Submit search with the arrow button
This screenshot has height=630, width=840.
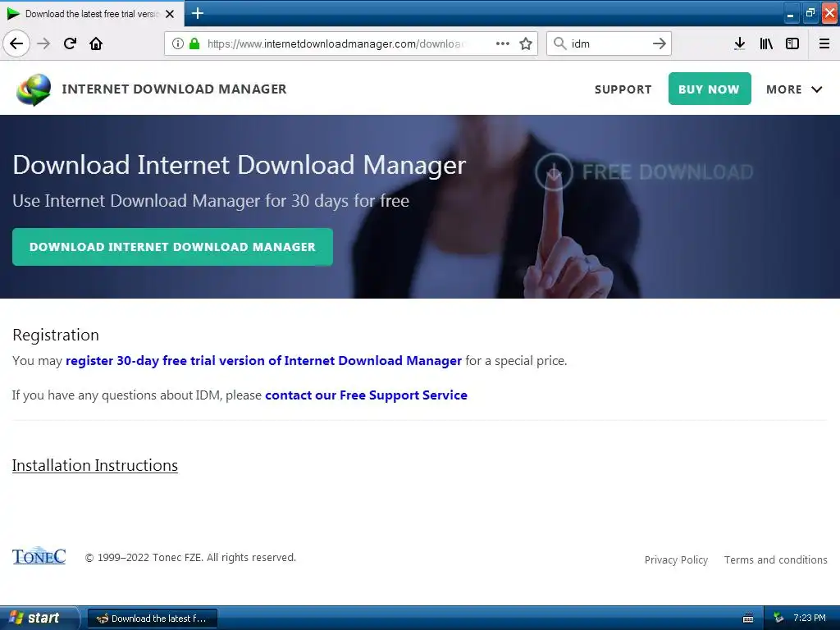(x=660, y=43)
